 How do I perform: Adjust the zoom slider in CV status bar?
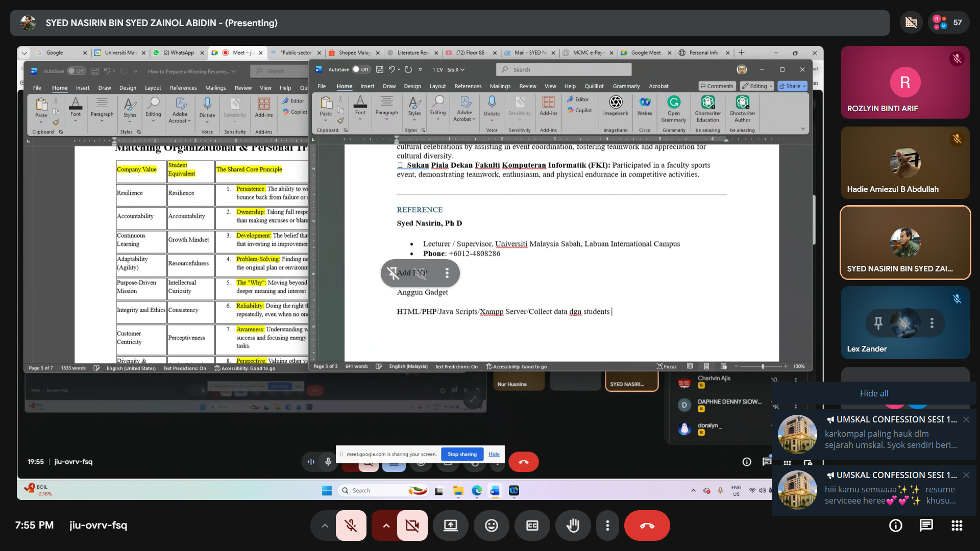(762, 366)
